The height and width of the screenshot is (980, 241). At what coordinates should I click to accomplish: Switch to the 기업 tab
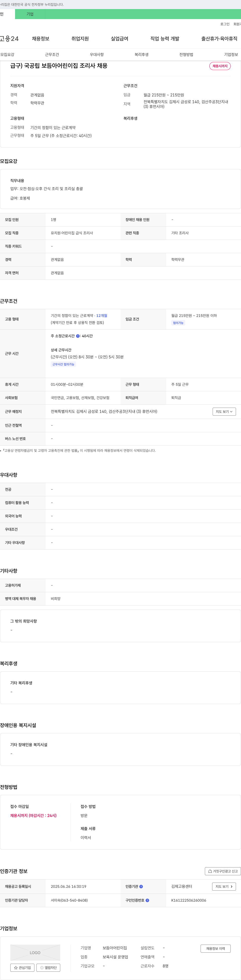click(x=30, y=14)
